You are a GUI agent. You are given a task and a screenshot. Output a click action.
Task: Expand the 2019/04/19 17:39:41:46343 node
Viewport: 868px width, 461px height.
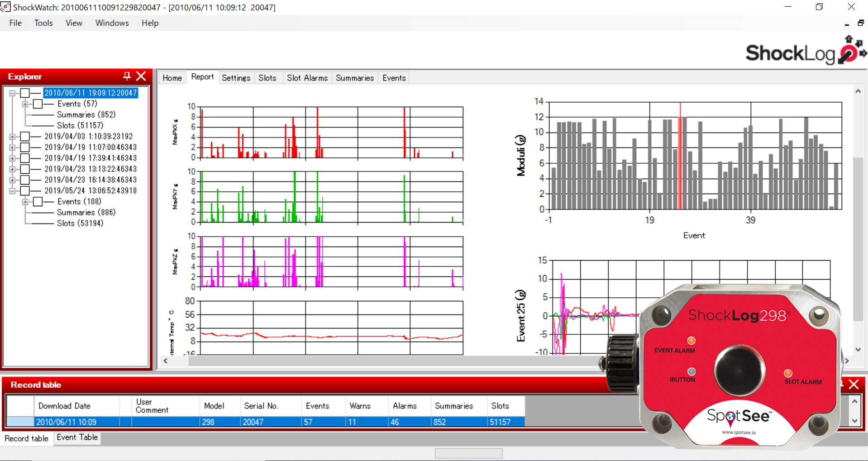tap(12, 158)
